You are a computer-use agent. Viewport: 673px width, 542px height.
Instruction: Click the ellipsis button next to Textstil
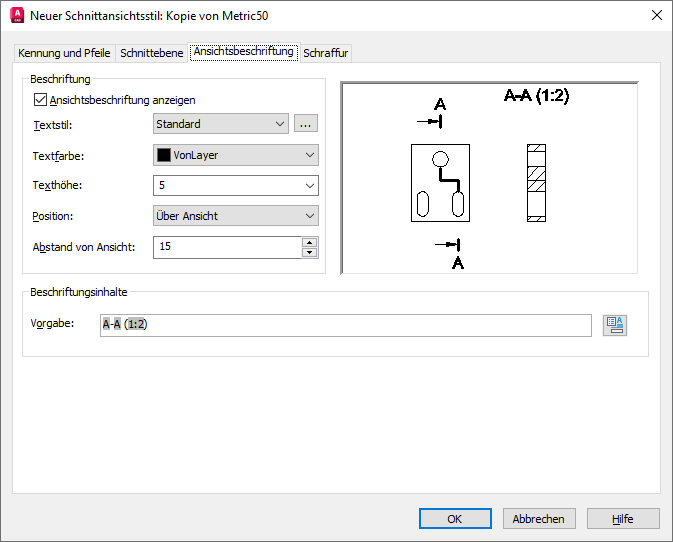[306, 124]
